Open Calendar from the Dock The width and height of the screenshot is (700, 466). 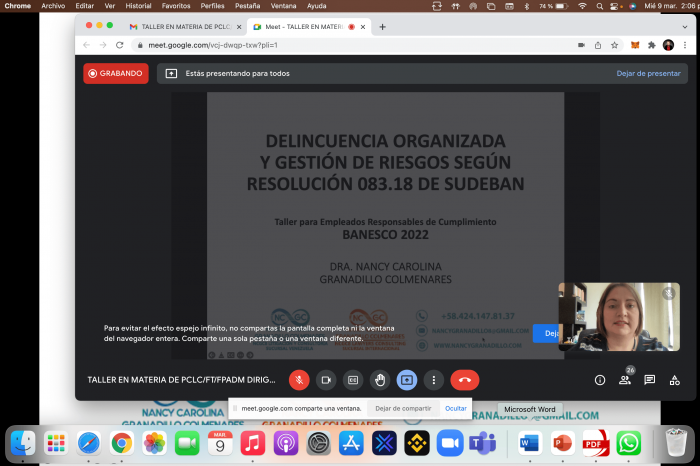(x=220, y=443)
